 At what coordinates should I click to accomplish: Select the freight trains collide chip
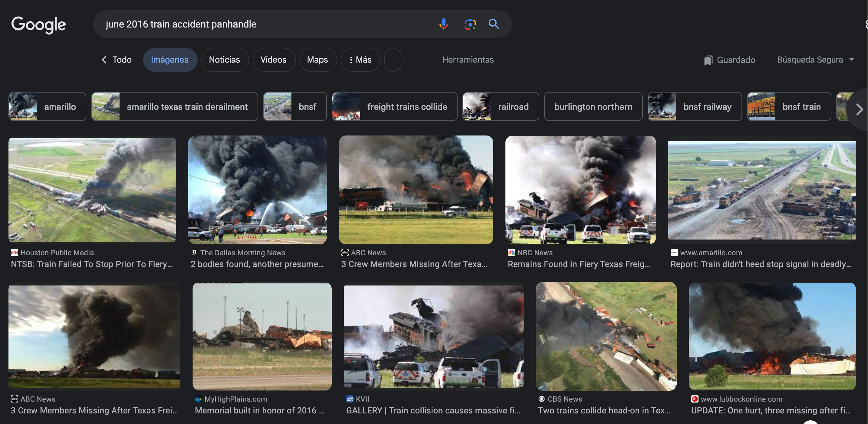tap(394, 106)
